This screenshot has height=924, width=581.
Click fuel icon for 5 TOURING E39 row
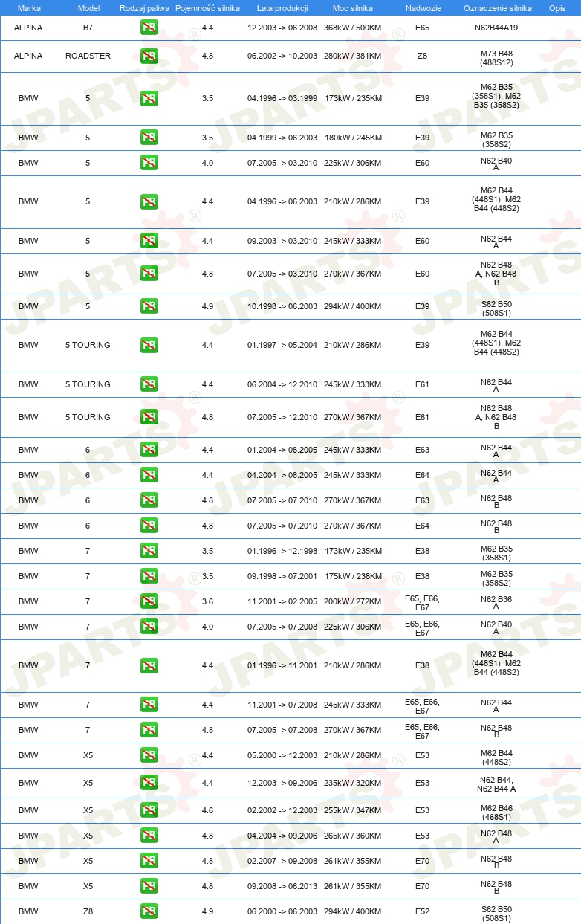pos(149,345)
